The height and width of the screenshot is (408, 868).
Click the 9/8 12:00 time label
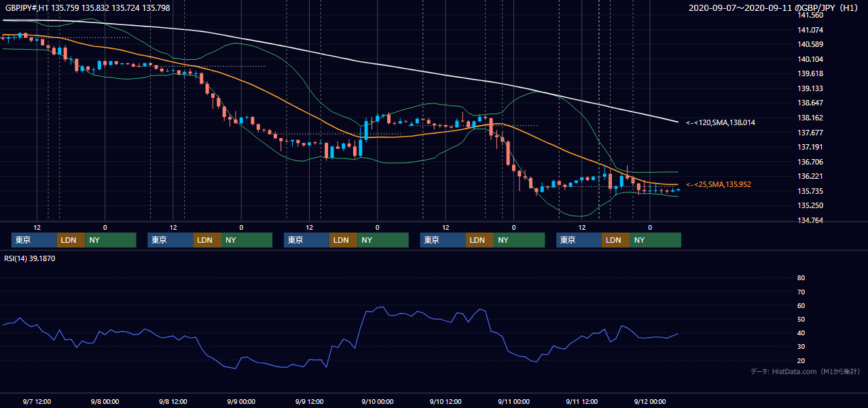point(173,401)
